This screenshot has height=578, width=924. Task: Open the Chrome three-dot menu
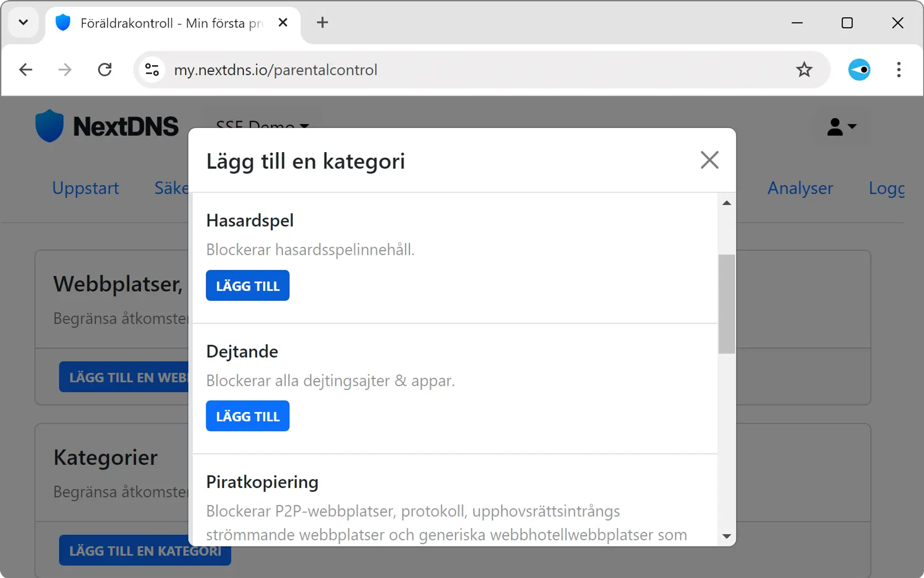click(898, 70)
